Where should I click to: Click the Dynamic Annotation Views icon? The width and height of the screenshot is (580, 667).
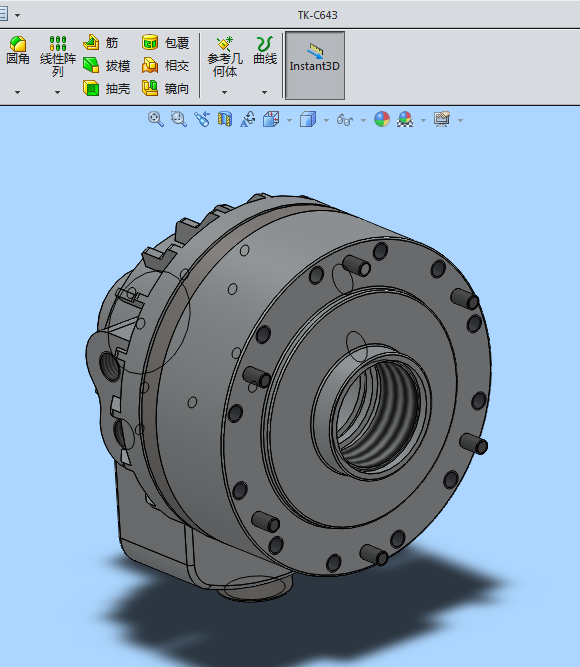(248, 119)
